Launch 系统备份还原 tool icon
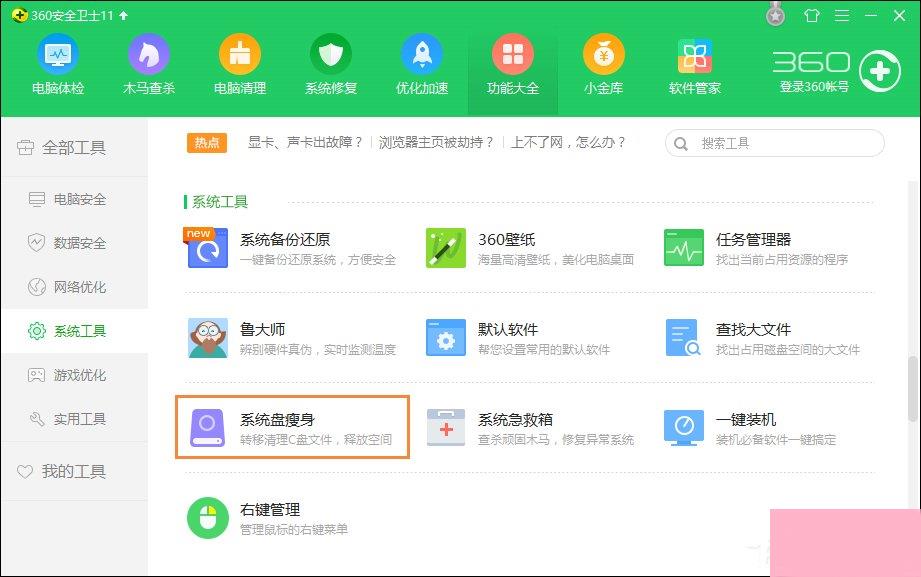The image size is (921, 577). pos(207,248)
